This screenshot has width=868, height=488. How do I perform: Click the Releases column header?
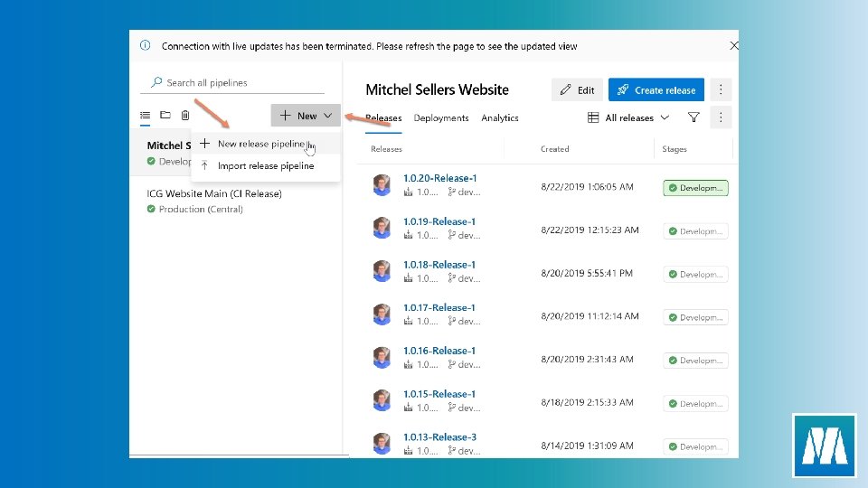(386, 149)
